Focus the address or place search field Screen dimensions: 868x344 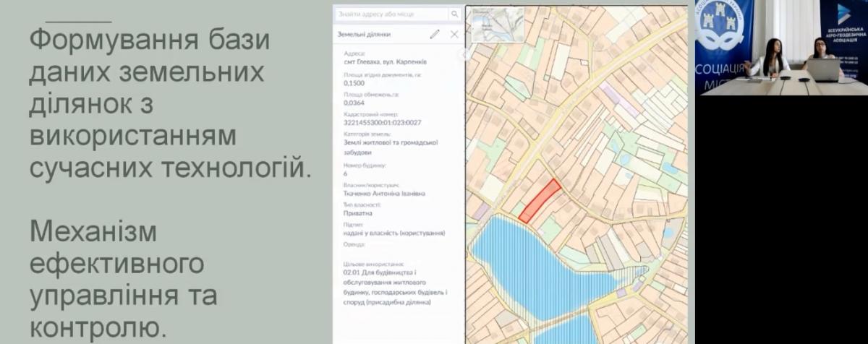pyautogui.click(x=392, y=14)
